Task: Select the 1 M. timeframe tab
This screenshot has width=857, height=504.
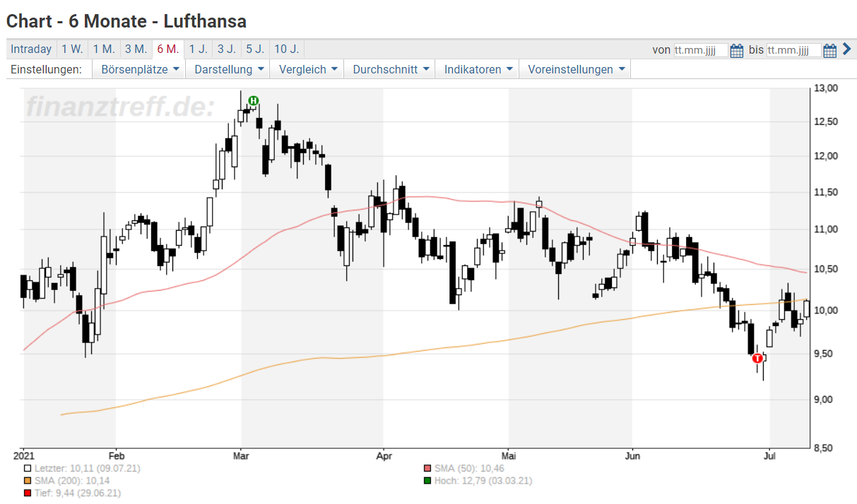Action: (104, 49)
